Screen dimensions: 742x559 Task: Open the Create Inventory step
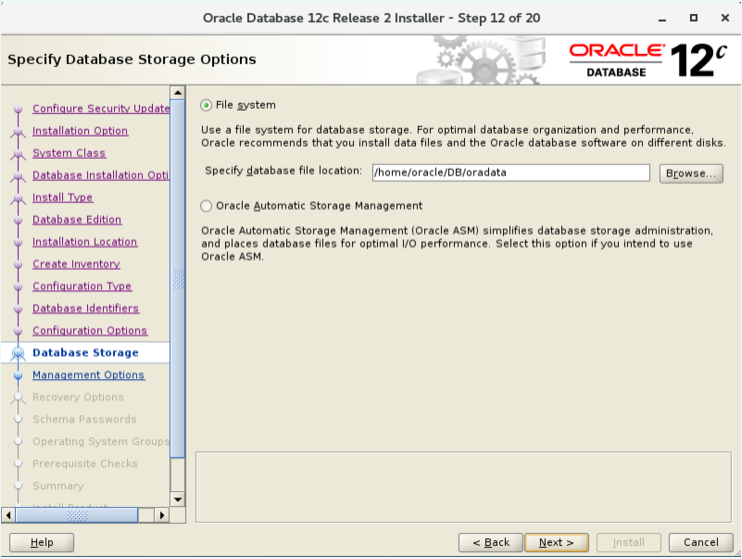pyautogui.click(x=76, y=264)
